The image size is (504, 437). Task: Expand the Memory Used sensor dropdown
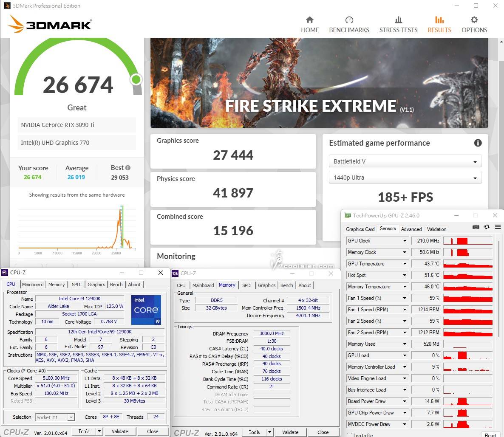[405, 344]
